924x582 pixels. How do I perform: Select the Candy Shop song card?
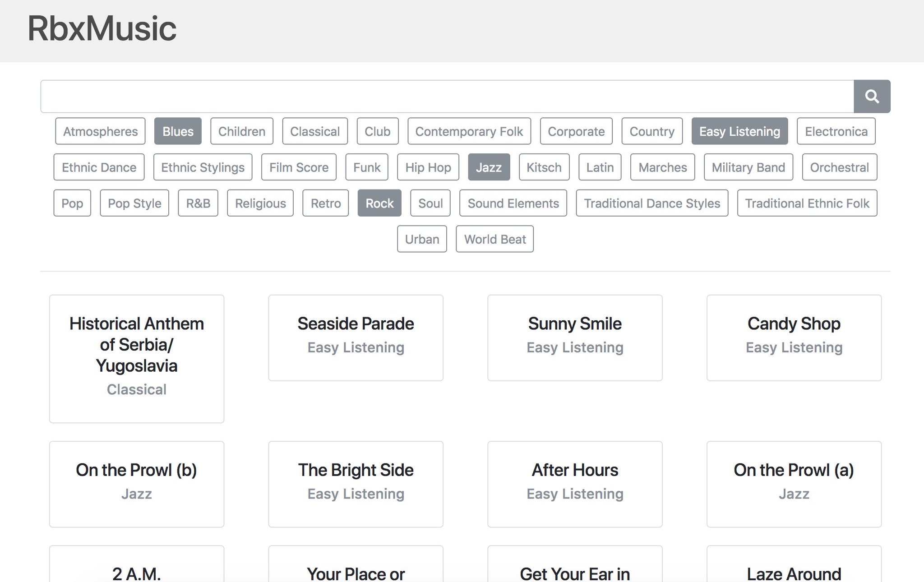point(794,337)
